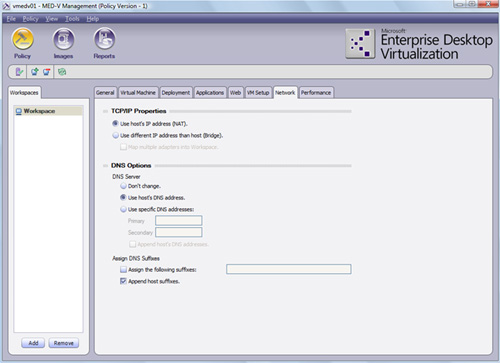This screenshot has height=363, width=500.
Task: Click the green refresh toolbar icon
Action: (x=62, y=72)
